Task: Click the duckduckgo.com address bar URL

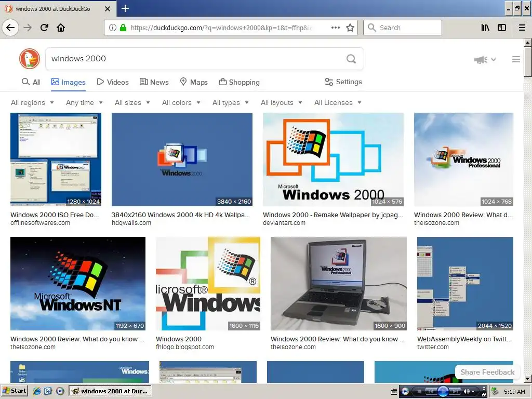Action: (220, 28)
